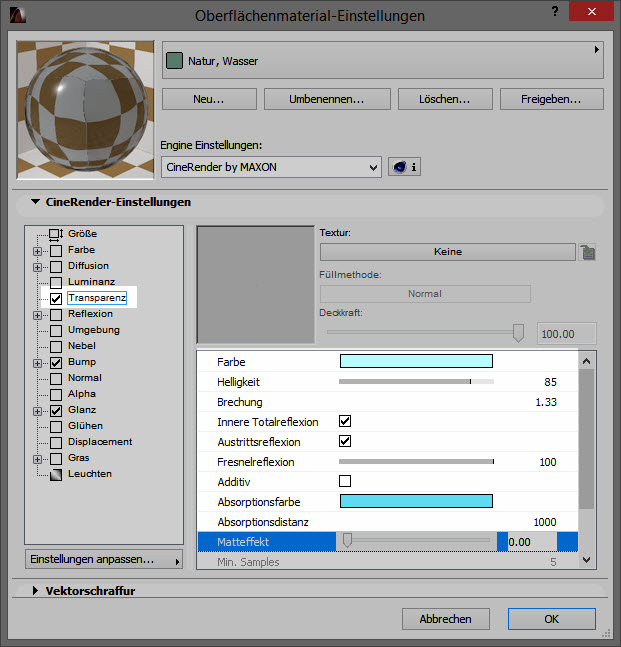The height and width of the screenshot is (647, 621).
Task: Click the Absorptionsfarbe cyan swatch
Action: [416, 501]
